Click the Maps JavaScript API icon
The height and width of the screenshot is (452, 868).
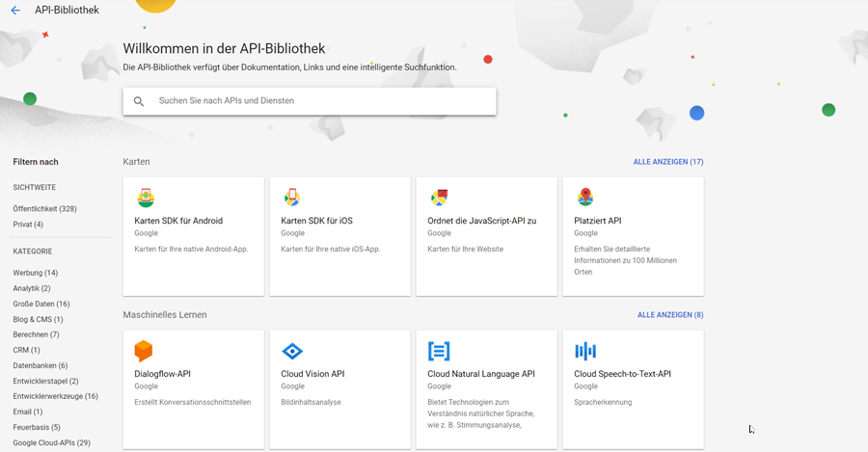tap(438, 198)
